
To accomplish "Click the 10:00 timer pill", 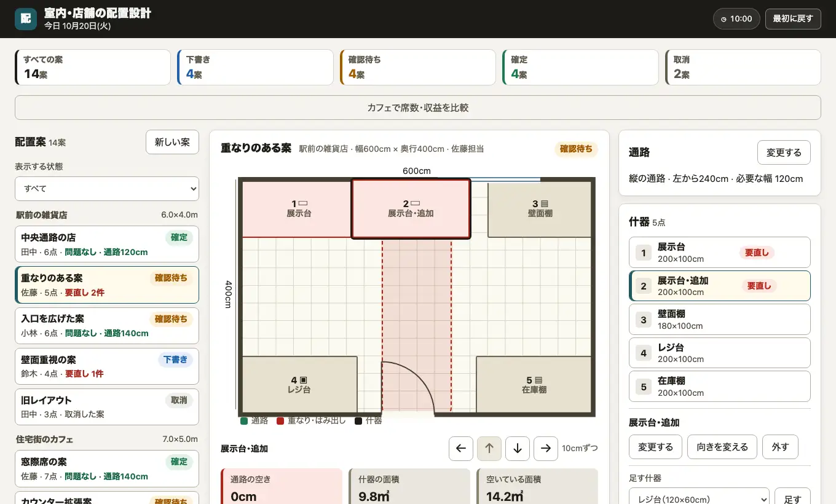I will pos(736,19).
